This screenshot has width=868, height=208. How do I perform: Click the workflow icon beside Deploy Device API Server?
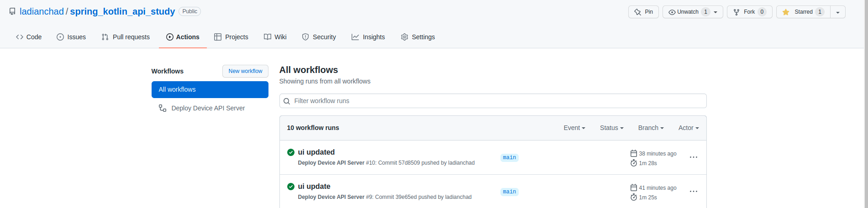[163, 108]
